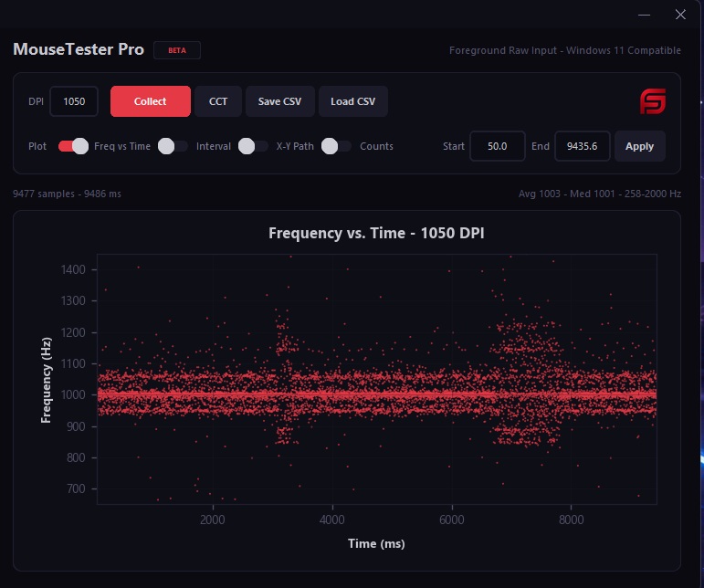Disable the Freq vs Time toggle

click(73, 146)
